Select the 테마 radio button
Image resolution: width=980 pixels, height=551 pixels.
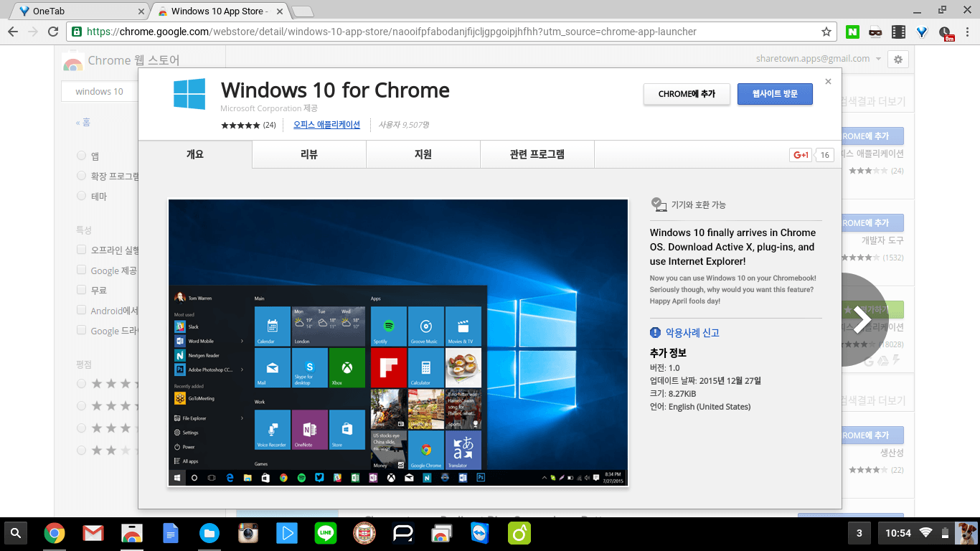coord(82,196)
